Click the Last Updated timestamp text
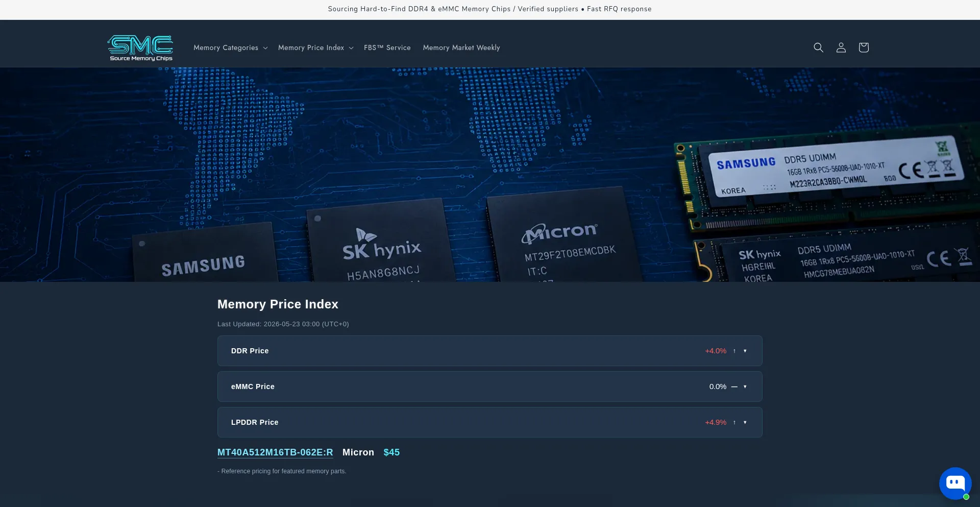The height and width of the screenshot is (507, 980). [x=283, y=324]
